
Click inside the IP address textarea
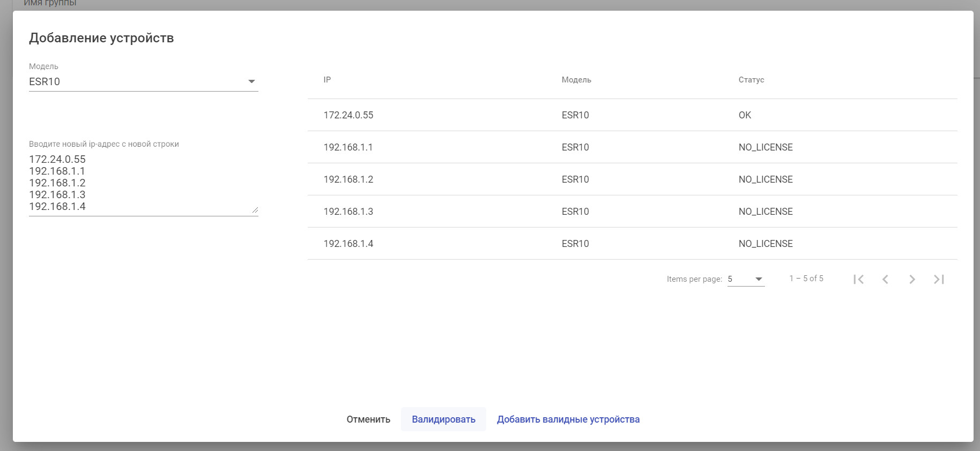pyautogui.click(x=143, y=183)
